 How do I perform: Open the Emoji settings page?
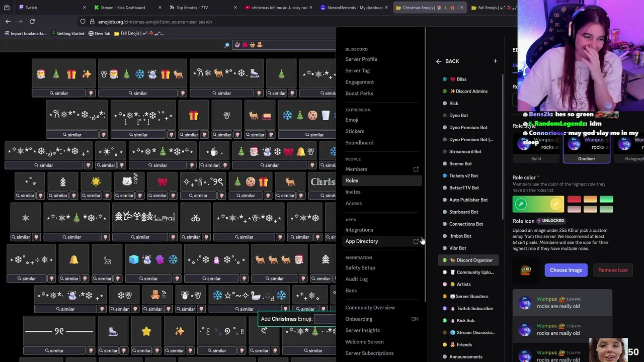click(x=352, y=120)
